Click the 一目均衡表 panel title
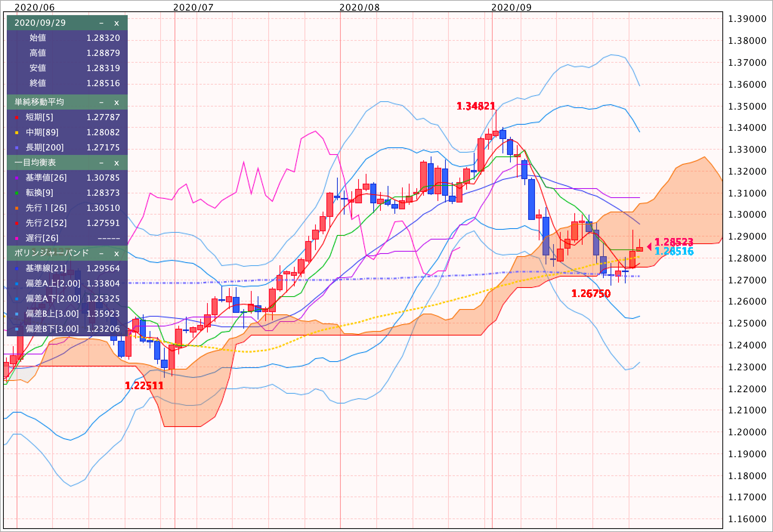Image resolution: width=773 pixels, height=532 pixels. coord(35,162)
